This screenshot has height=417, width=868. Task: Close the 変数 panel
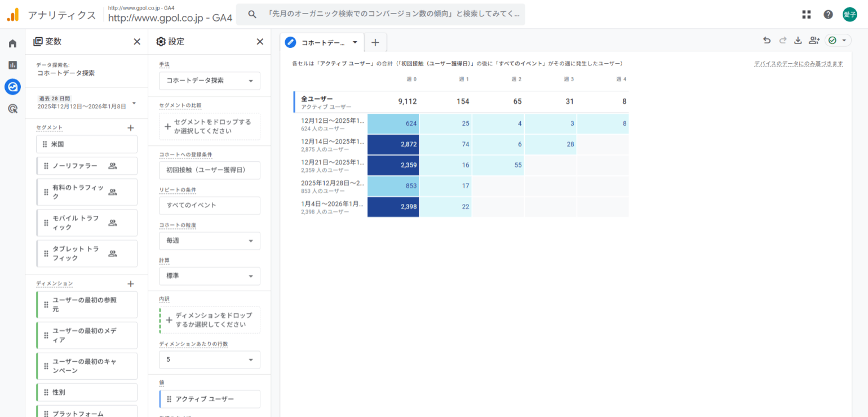click(x=137, y=42)
